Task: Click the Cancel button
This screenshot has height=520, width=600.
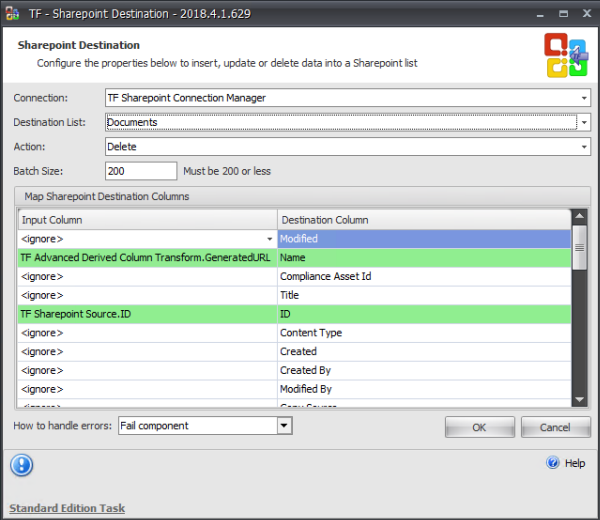Action: (x=555, y=427)
